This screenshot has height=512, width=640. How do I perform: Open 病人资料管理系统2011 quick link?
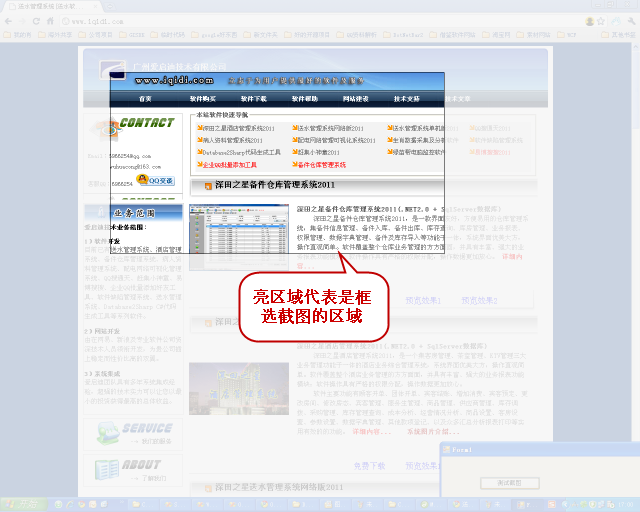[x=233, y=140]
